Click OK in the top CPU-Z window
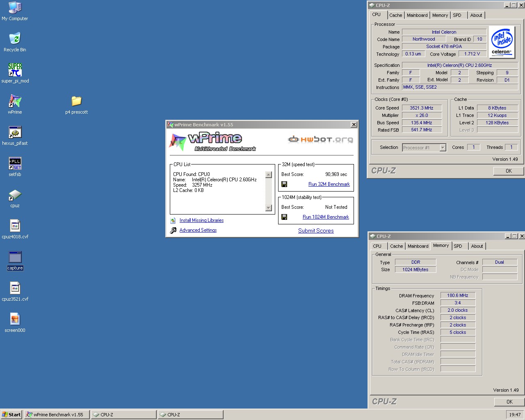The image size is (525, 420). 509,171
